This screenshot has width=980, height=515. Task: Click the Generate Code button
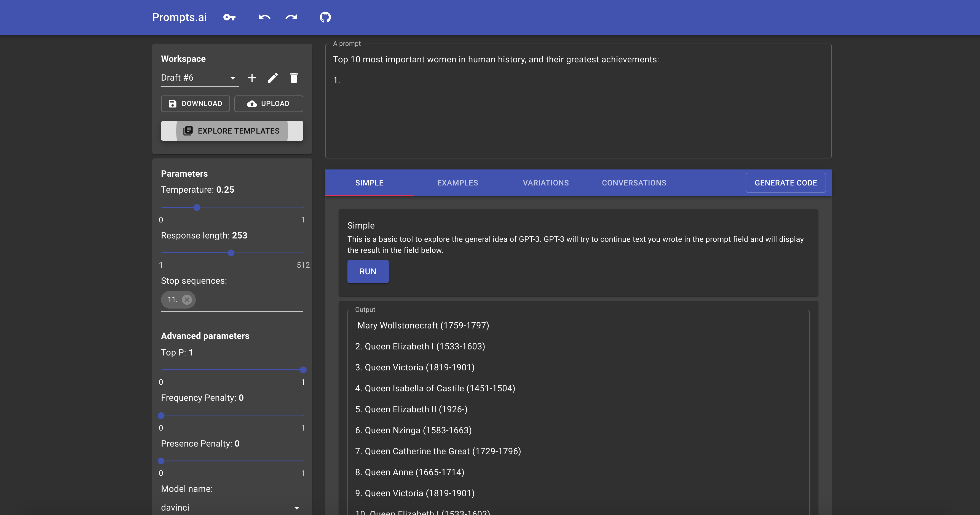click(x=786, y=183)
